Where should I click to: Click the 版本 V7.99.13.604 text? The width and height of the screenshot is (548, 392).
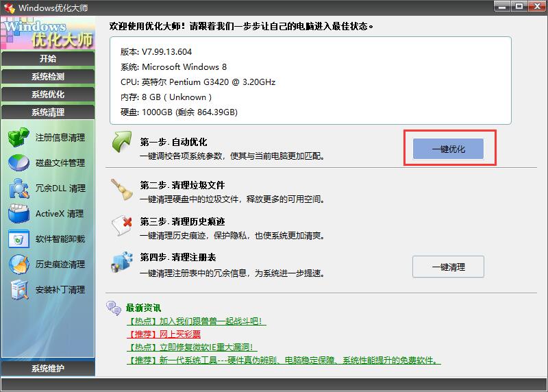pos(156,52)
